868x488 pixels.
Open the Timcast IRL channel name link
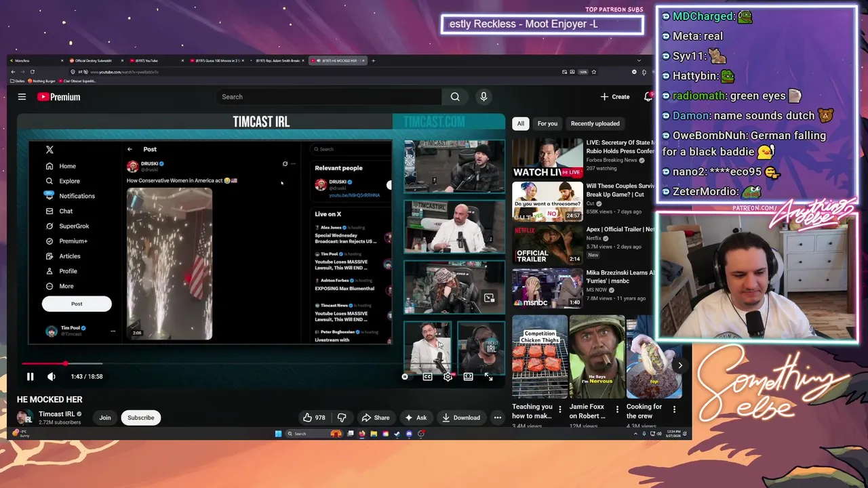[x=56, y=414]
